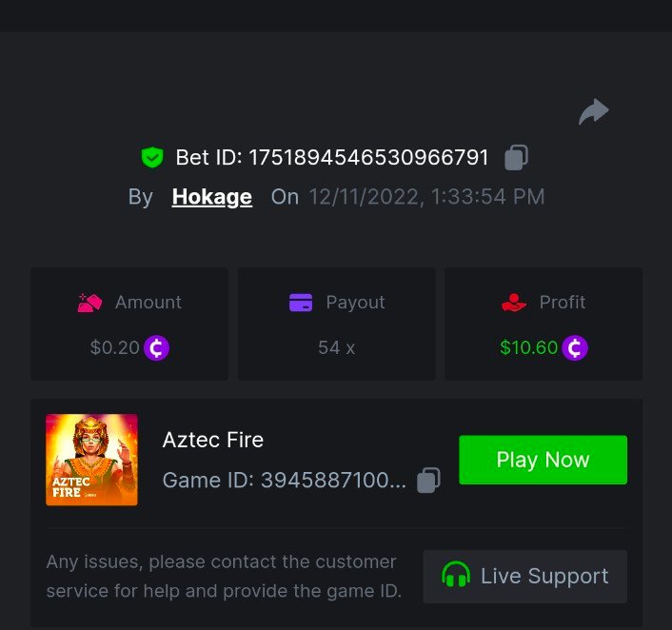Click the green headset support icon

pos(456,576)
